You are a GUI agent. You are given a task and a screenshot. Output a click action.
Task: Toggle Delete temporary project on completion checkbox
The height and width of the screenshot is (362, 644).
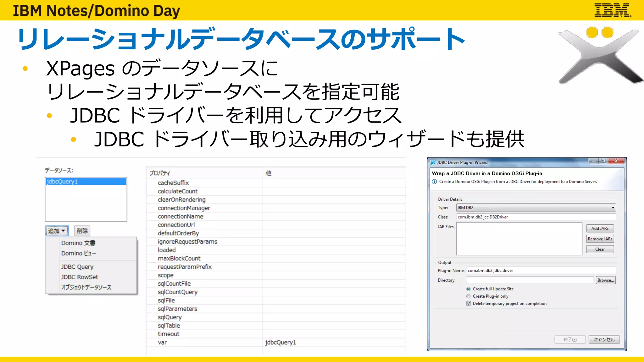pos(469,304)
